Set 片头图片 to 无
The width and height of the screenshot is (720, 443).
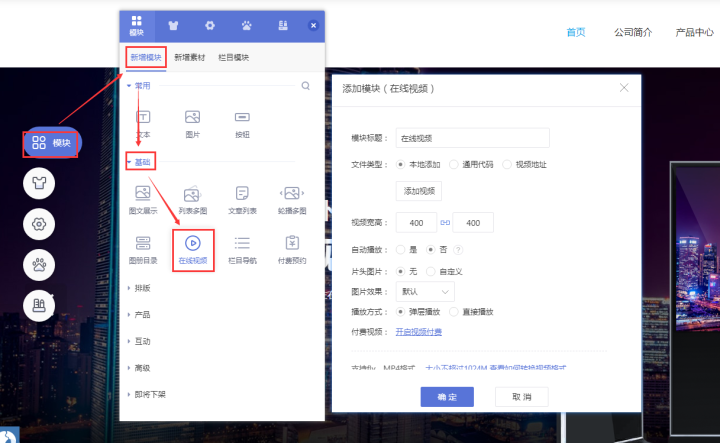pyautogui.click(x=400, y=272)
